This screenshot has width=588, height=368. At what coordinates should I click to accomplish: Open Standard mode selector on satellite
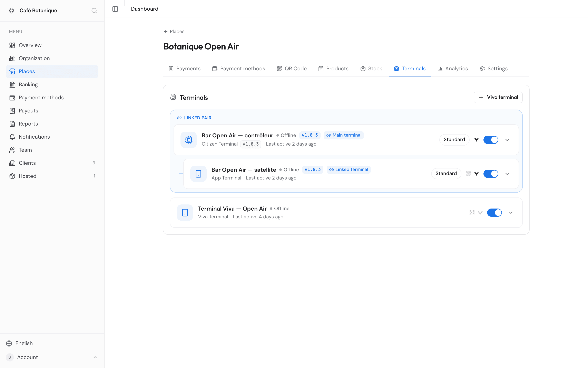click(446, 174)
